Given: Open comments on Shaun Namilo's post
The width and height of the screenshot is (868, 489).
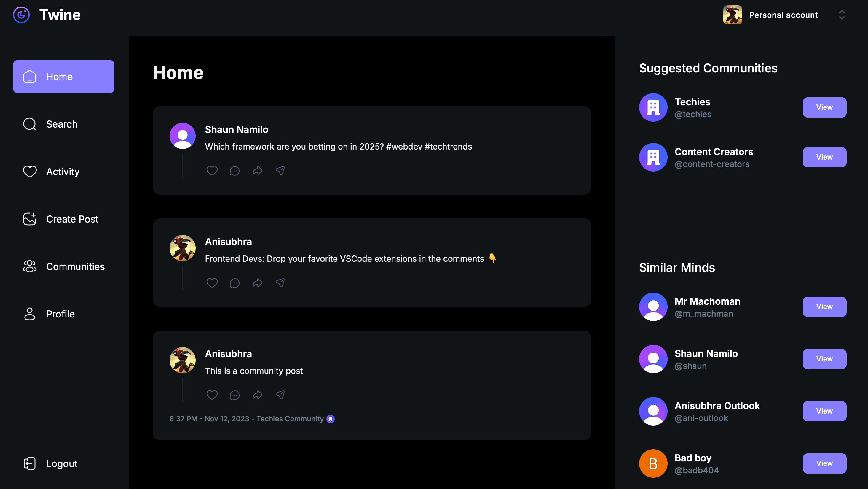Looking at the screenshot, I should click(x=234, y=171).
